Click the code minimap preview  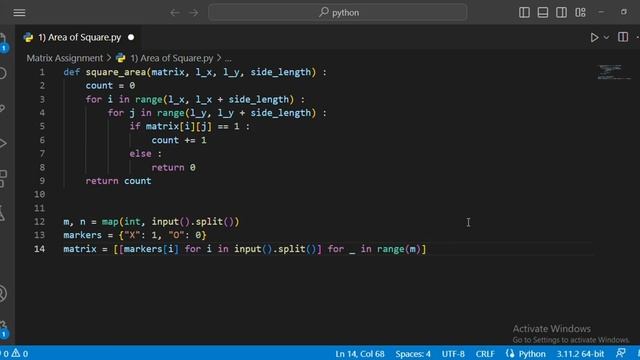(x=612, y=72)
